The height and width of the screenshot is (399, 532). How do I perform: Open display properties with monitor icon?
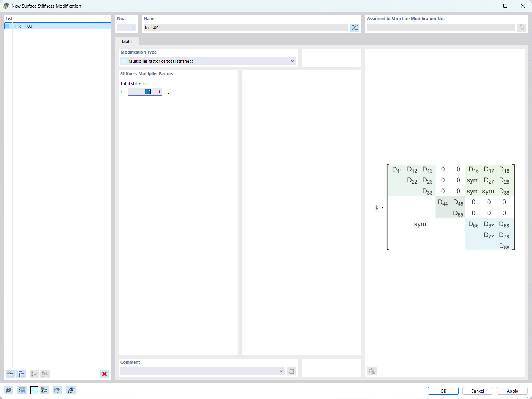[x=57, y=390]
